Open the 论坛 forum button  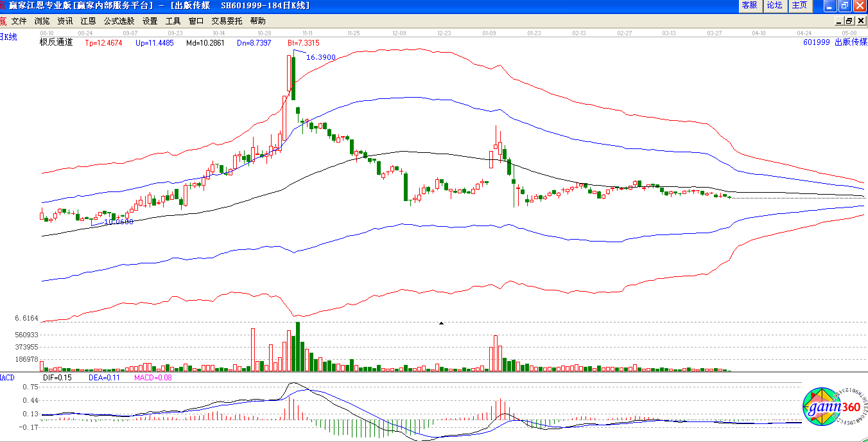pyautogui.click(x=774, y=6)
